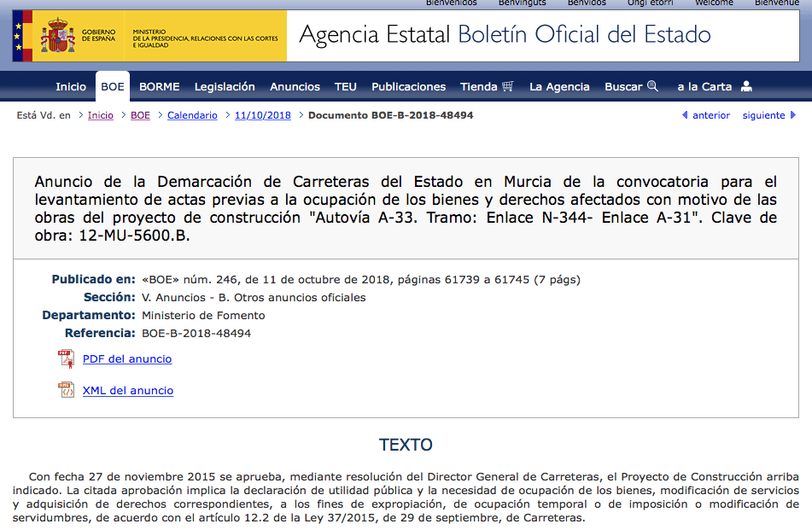812x530 pixels.
Task: Click the shopping cart icon beside Tienda
Action: [x=508, y=86]
